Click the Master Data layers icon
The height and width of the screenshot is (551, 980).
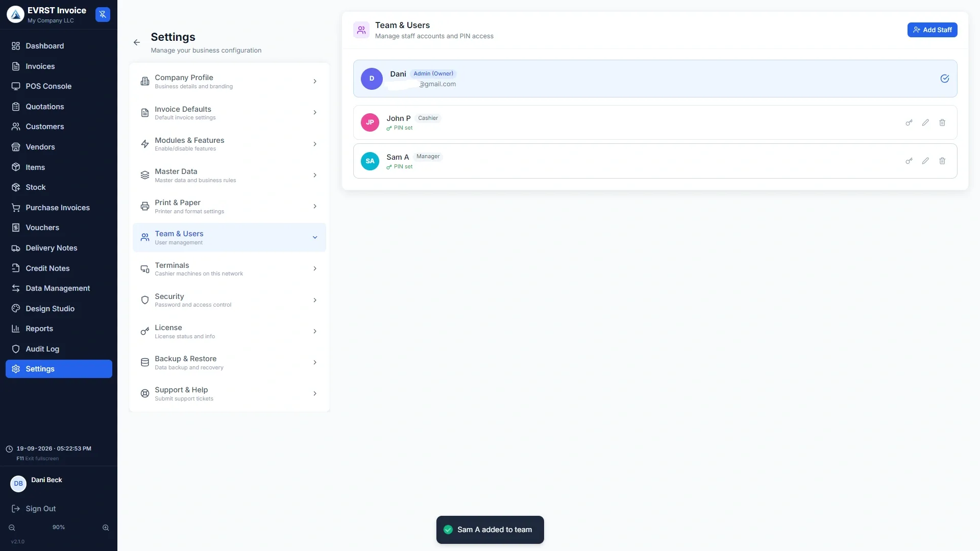pos(145,175)
